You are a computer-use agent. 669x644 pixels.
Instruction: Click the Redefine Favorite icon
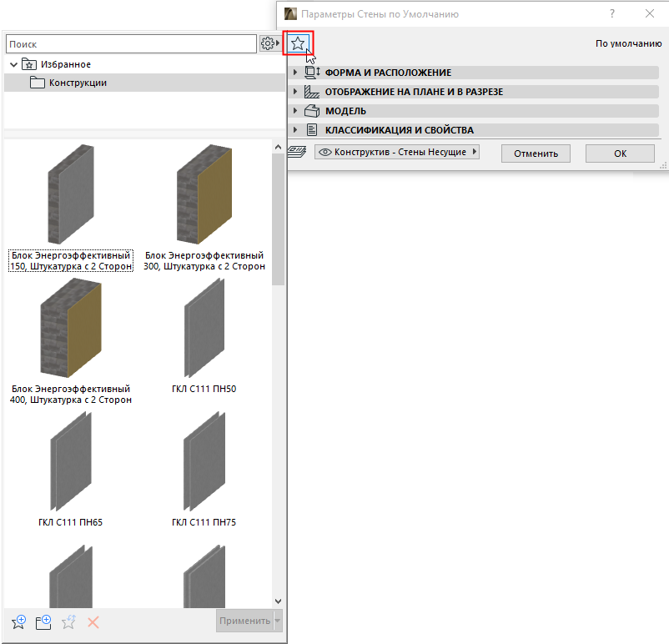coord(69,621)
